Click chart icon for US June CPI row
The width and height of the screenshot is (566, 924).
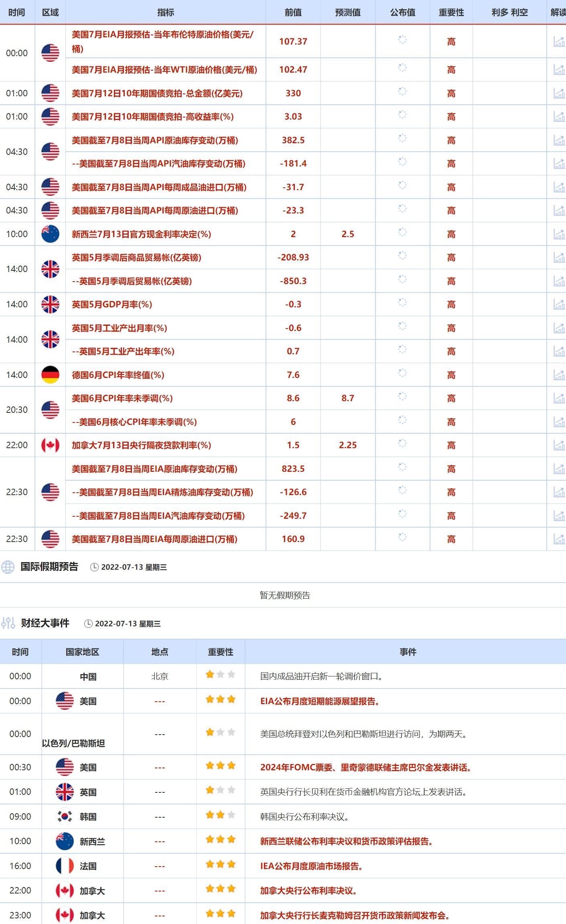tap(559, 398)
